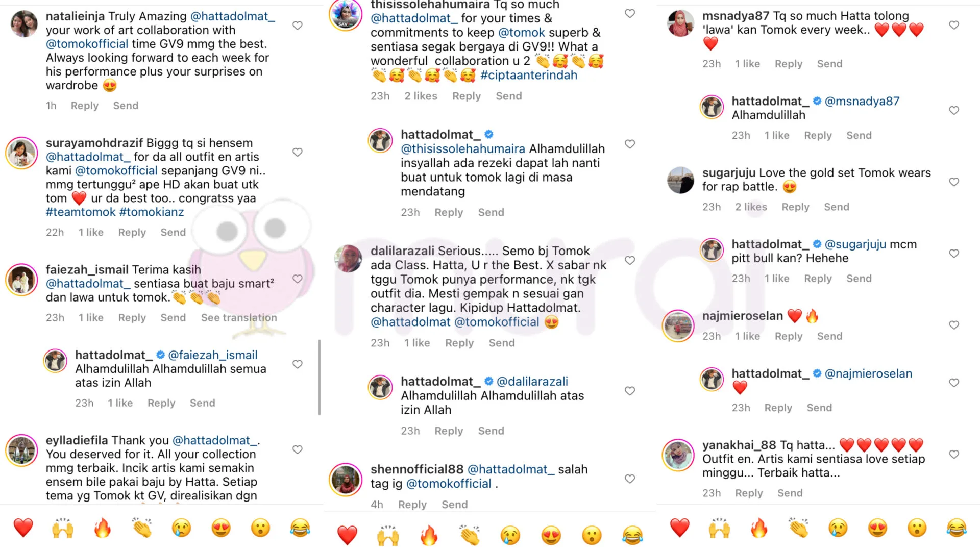
Task: View the 2 likes on thisissolehahumaira's comment
Action: (421, 96)
